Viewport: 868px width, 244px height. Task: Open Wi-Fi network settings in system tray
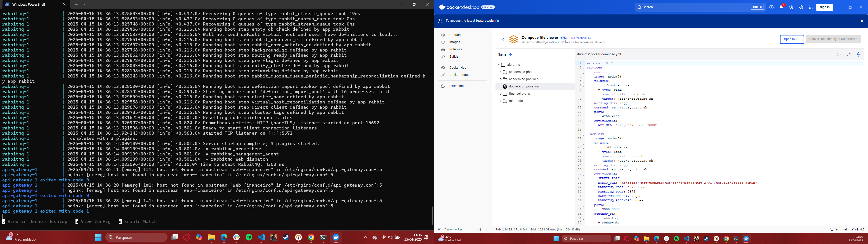383,237
